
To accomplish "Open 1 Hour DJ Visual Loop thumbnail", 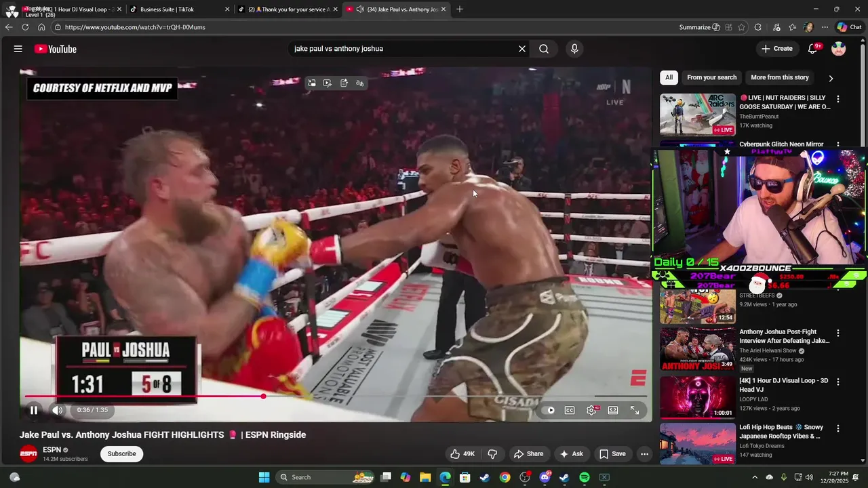I will coord(698,396).
